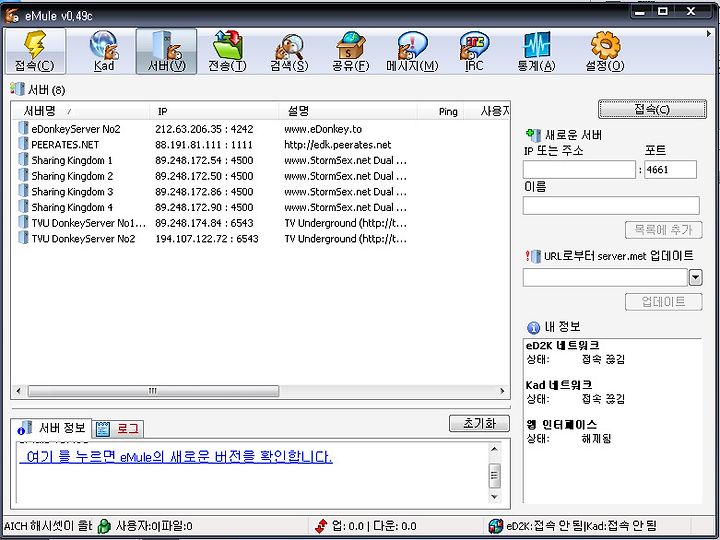Click the AICH 해시셋 status bar message
Viewport: 720px width, 540px height.
(48, 526)
